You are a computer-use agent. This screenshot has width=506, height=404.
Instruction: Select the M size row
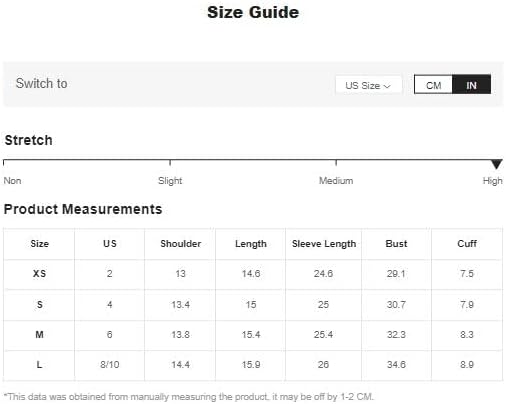click(x=253, y=335)
